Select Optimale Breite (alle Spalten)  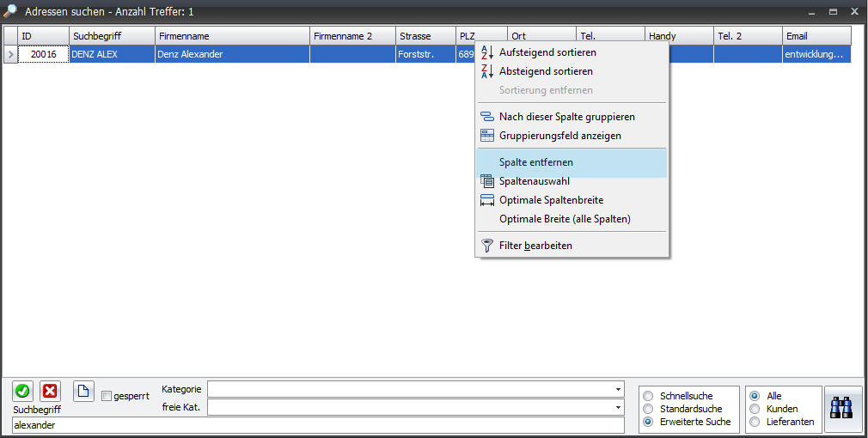(565, 219)
